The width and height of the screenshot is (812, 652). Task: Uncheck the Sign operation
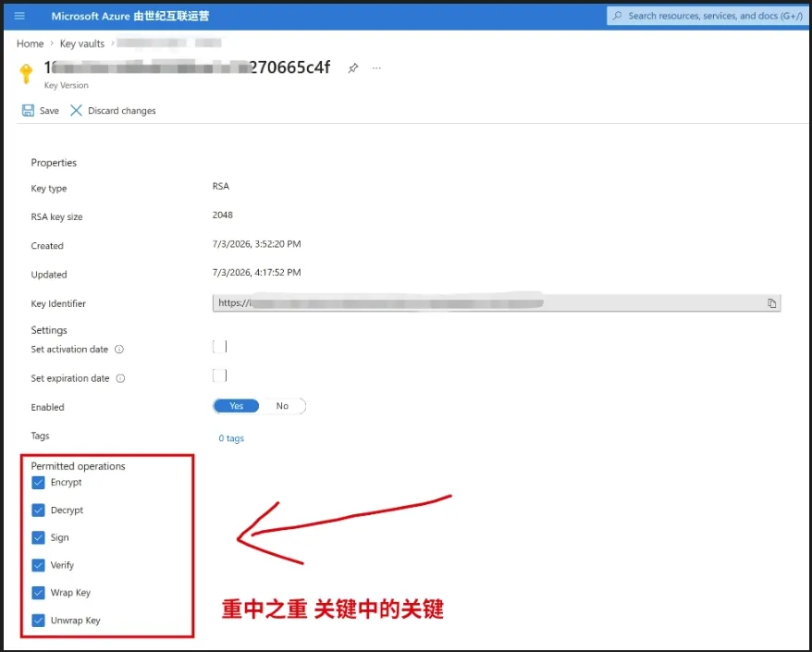click(38, 537)
